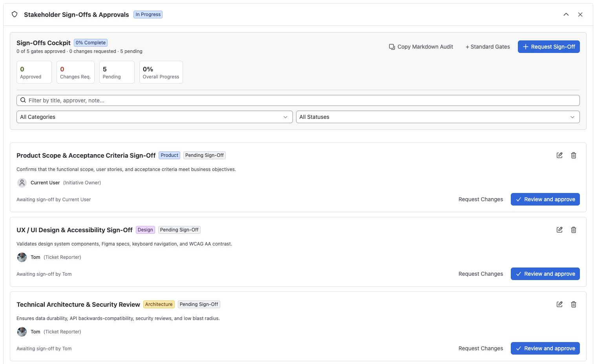Click Tom's avatar in the UX / UI Design card
Image resolution: width=596 pixels, height=364 pixels.
22,257
